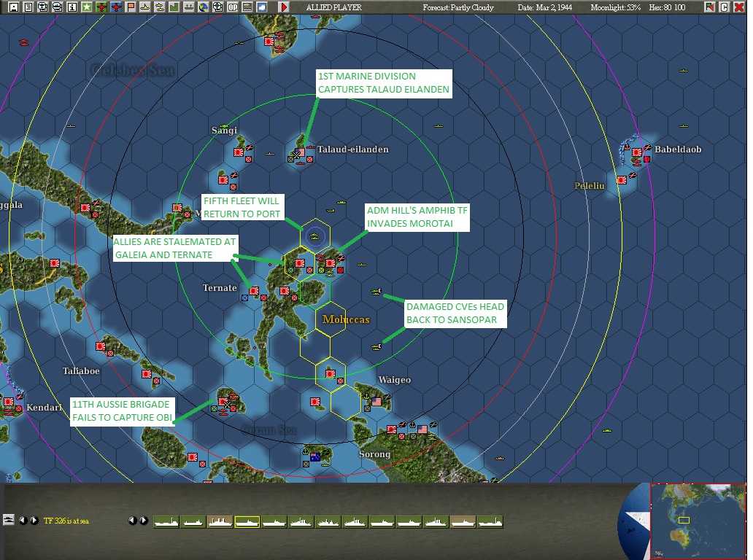
Task: Click next ship arrow before ship row
Action: click(144, 521)
